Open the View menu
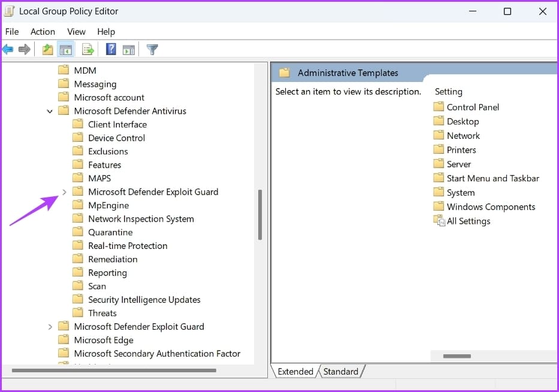Screen dimensions: 559x392 coord(76,32)
